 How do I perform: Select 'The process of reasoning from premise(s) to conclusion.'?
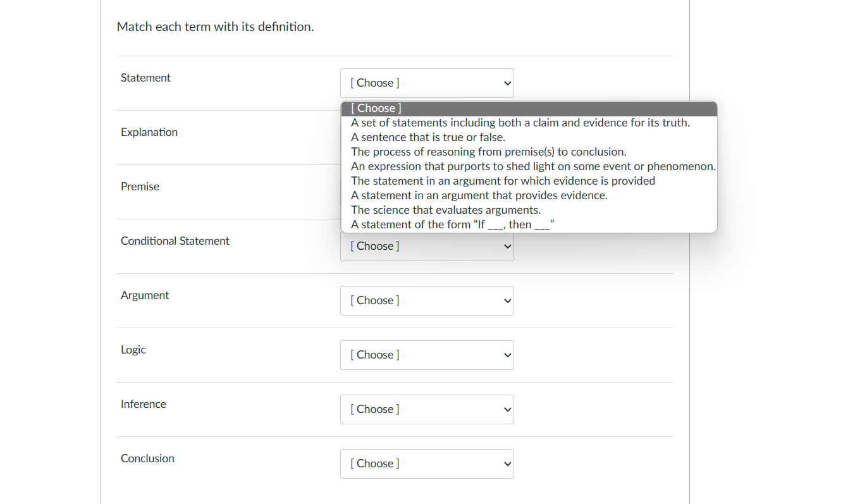coord(488,151)
